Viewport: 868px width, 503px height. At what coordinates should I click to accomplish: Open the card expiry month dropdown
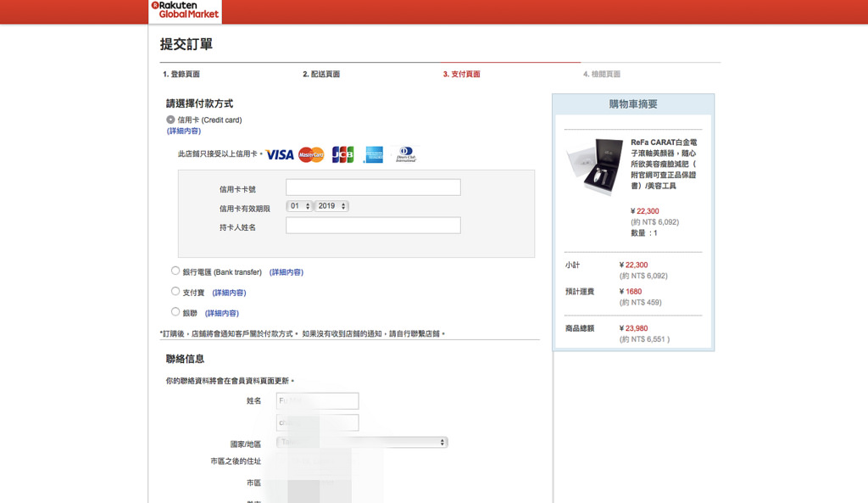click(300, 206)
